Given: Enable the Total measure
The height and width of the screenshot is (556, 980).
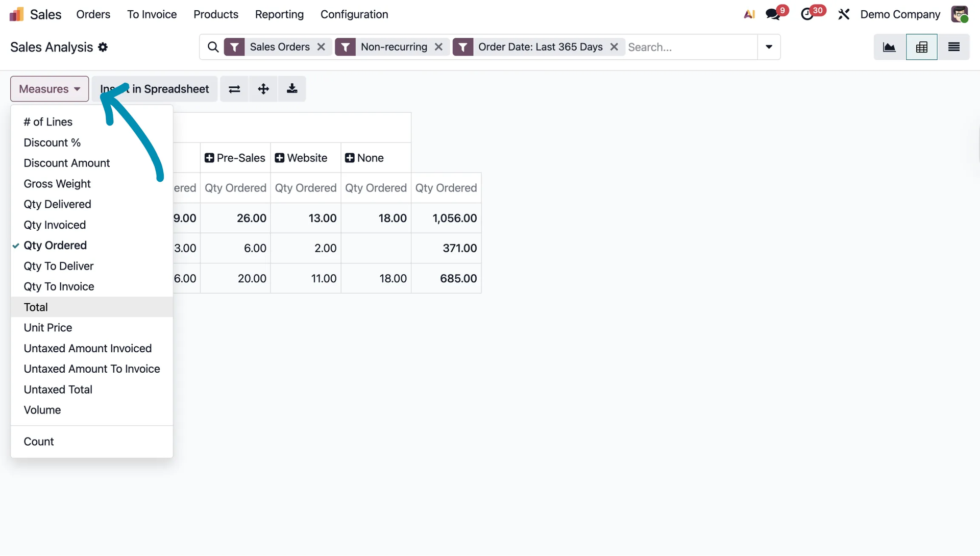Looking at the screenshot, I should (x=36, y=307).
